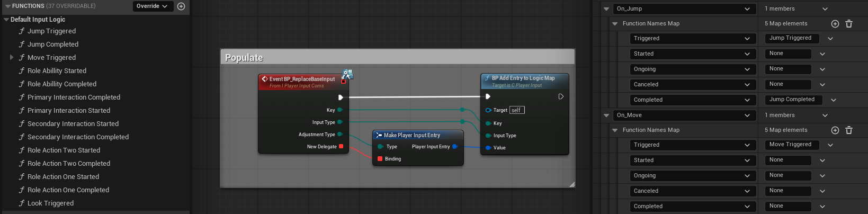Image resolution: width=868 pixels, height=214 pixels.
Task: Select Role Action One Started function
Action: coord(63,177)
